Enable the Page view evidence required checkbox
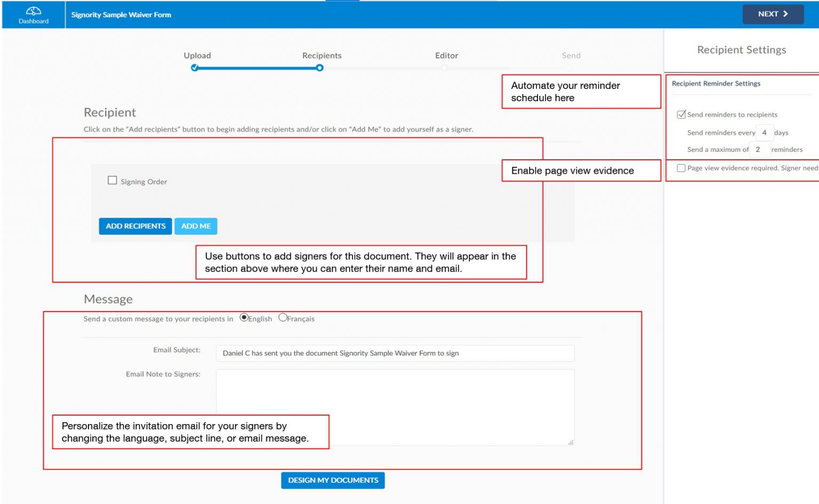This screenshot has height=504, width=819. coord(681,168)
